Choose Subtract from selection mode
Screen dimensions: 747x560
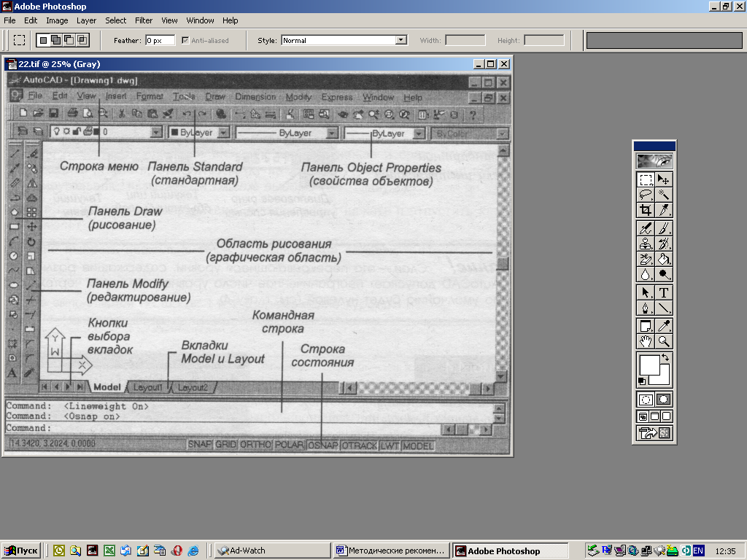pyautogui.click(x=69, y=41)
